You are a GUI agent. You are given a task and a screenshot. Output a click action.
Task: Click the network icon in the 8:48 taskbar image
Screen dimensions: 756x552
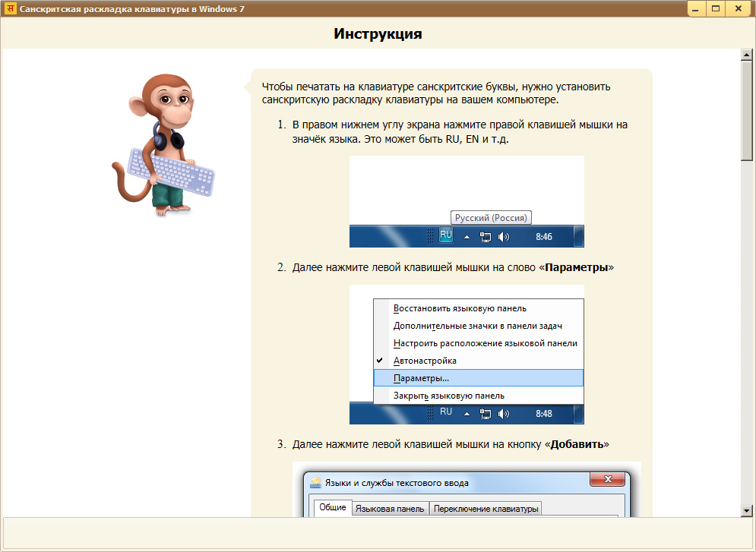(486, 414)
